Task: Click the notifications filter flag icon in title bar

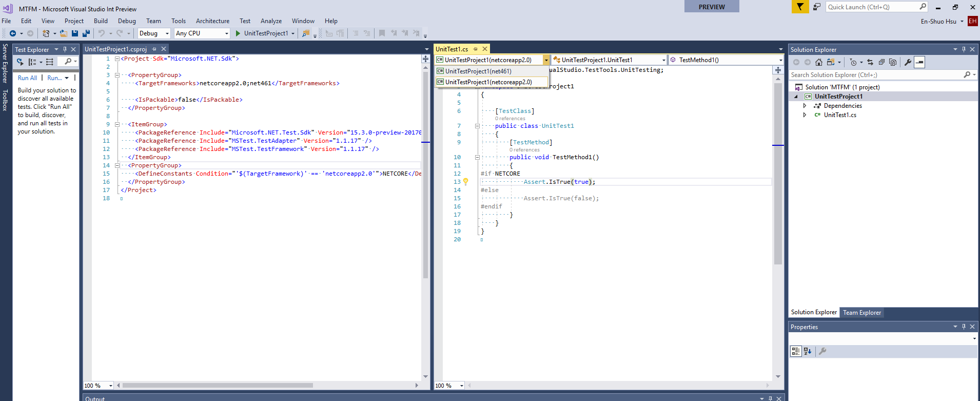Action: click(800, 7)
